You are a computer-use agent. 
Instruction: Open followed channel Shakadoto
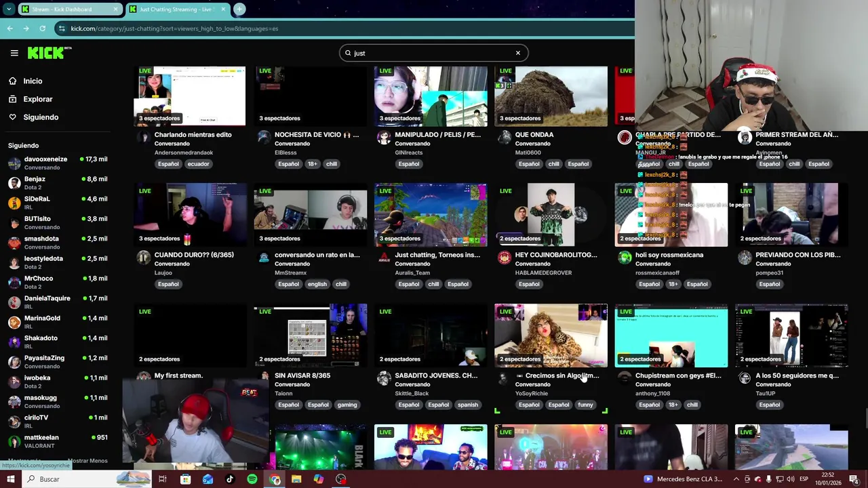58,342
